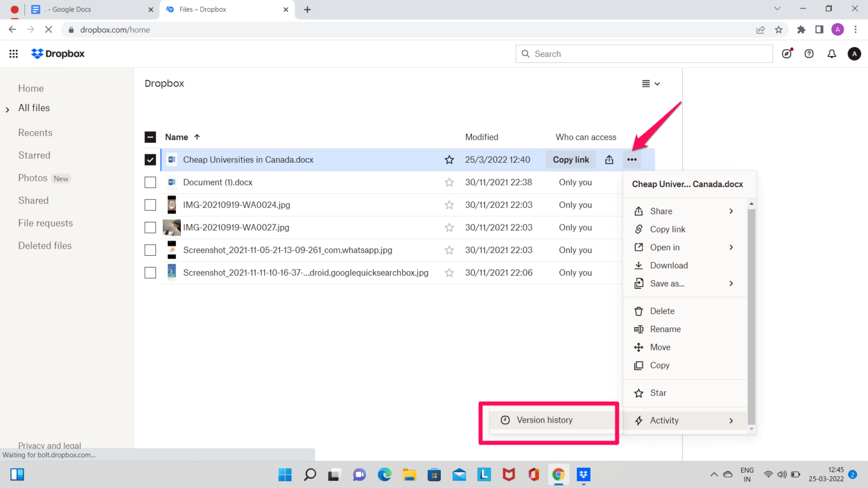Open the three-dot menu for Cheap Universities
This screenshot has width=868, height=488.
[632, 160]
